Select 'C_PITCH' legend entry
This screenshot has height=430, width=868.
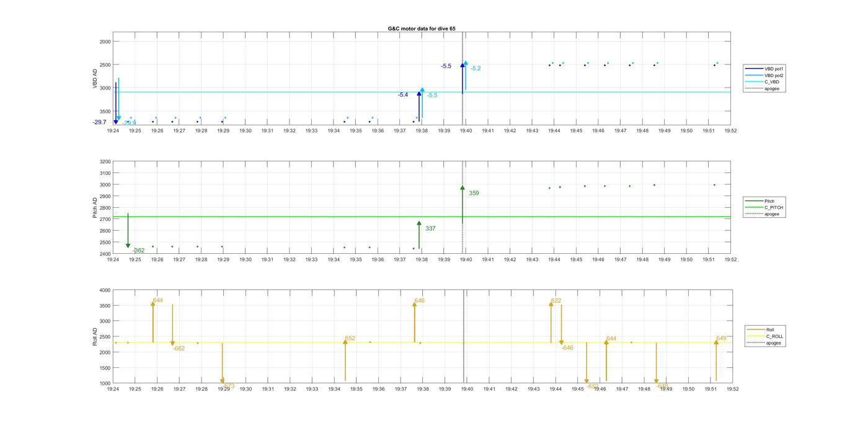pyautogui.click(x=764, y=208)
